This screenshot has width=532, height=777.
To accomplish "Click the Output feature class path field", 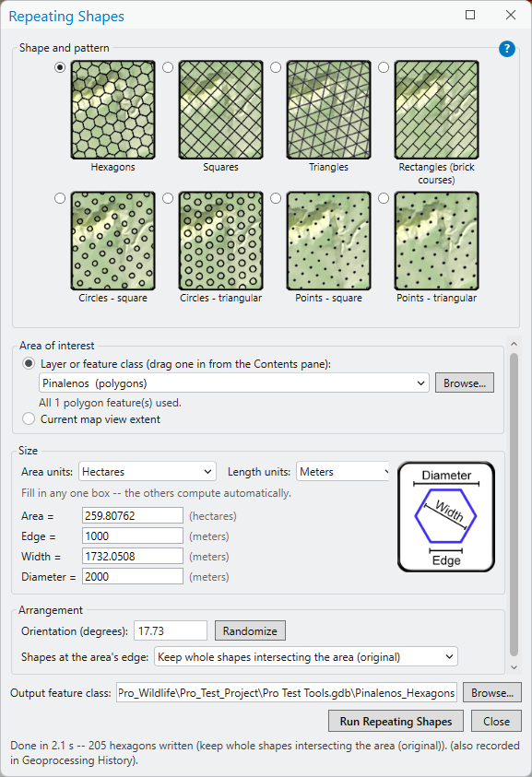I will tap(287, 693).
